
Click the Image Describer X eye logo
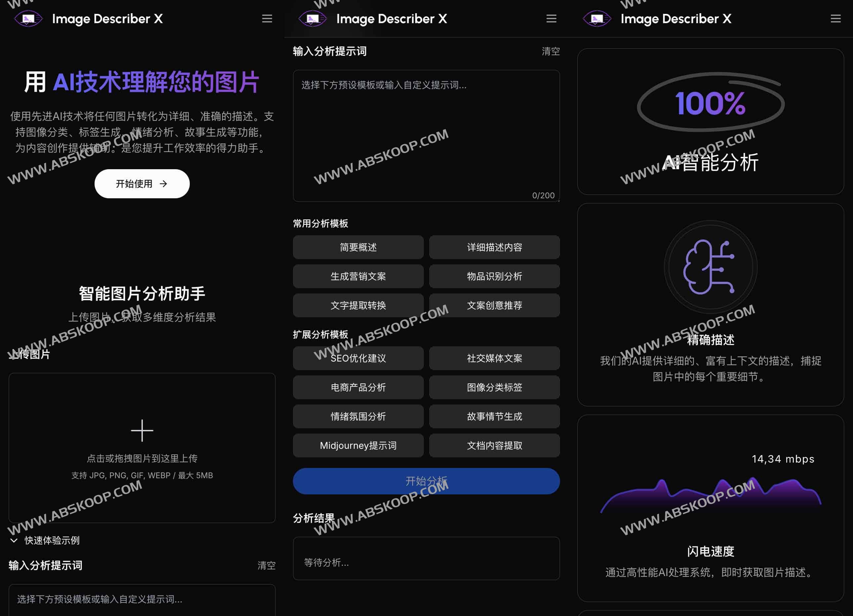(28, 19)
